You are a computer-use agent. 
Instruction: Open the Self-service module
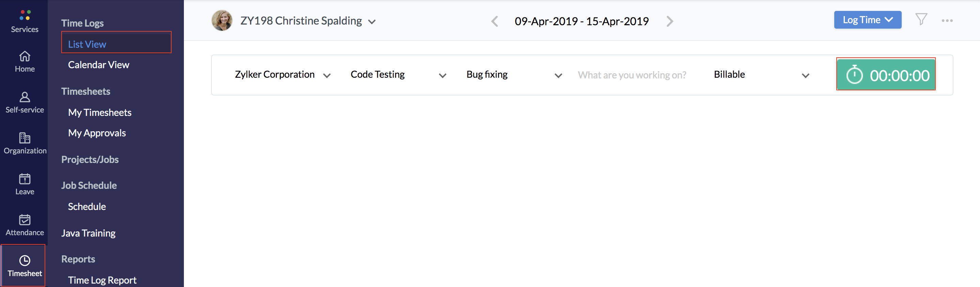tap(25, 102)
